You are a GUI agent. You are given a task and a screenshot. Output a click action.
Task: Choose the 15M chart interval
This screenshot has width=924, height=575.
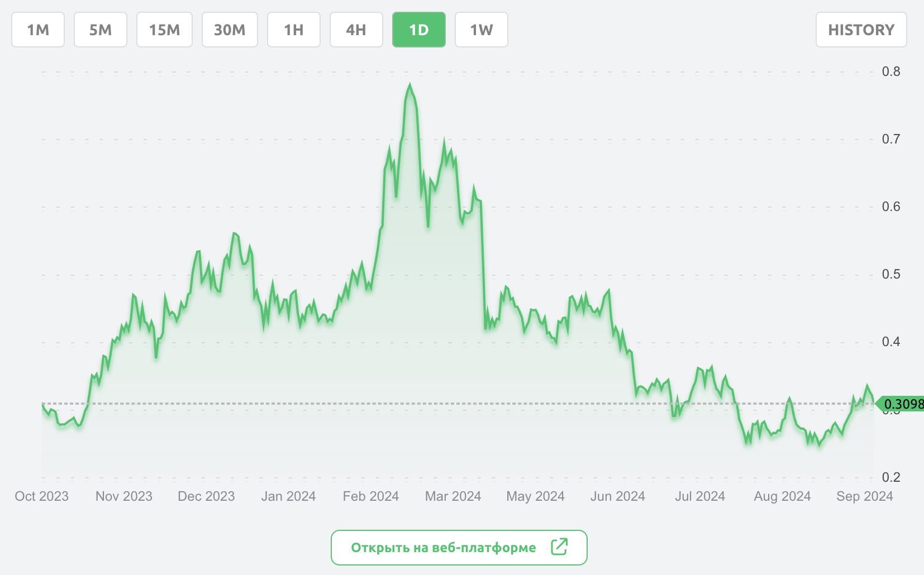164,30
